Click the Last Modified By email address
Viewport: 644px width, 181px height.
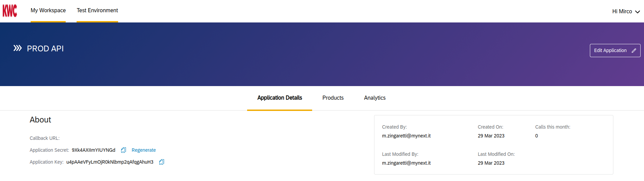click(x=406, y=163)
